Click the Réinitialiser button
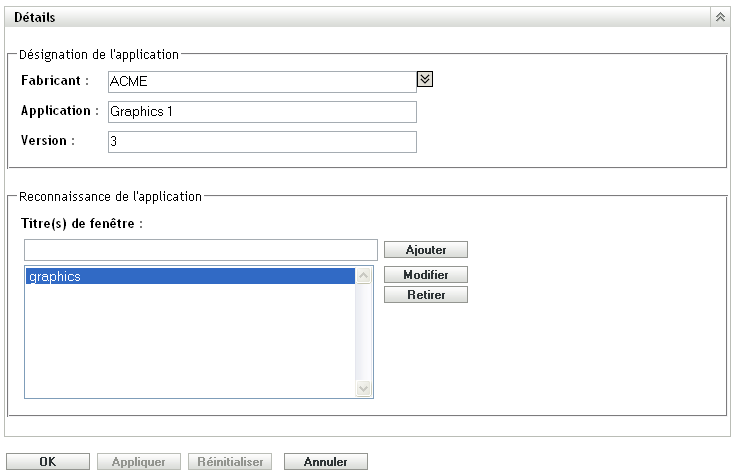Image resolution: width=740 pixels, height=476 pixels. point(229,462)
